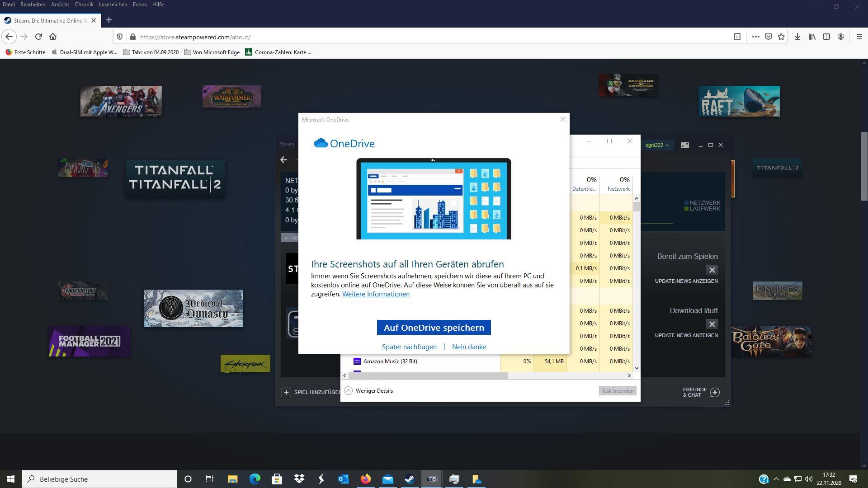Open the Extras menu
This screenshot has height=488, width=868.
click(x=140, y=5)
